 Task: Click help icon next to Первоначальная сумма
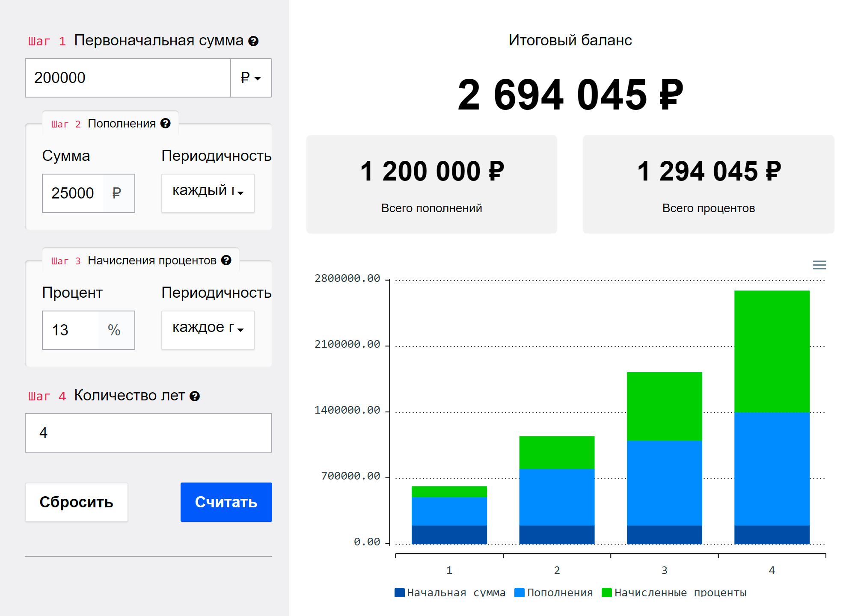253,41
